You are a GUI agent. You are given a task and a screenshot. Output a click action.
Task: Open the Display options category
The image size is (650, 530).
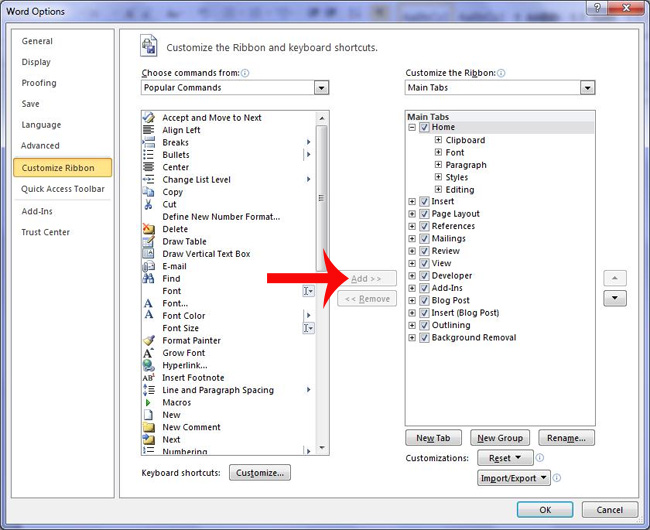tap(36, 62)
